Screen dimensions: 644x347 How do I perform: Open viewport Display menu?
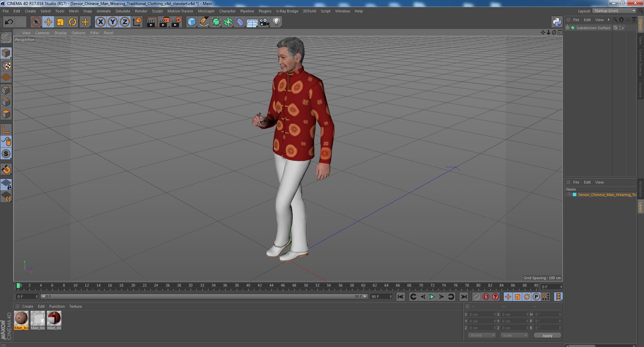(x=60, y=33)
